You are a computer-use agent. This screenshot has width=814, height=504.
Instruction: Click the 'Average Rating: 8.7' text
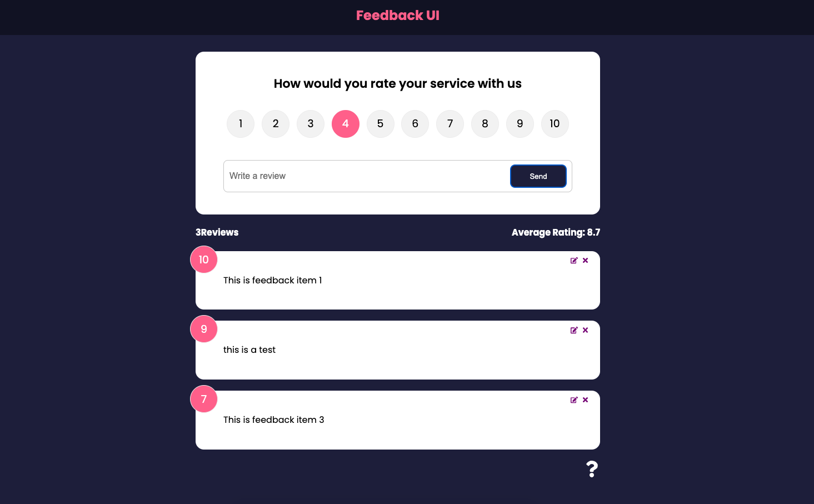pyautogui.click(x=556, y=232)
